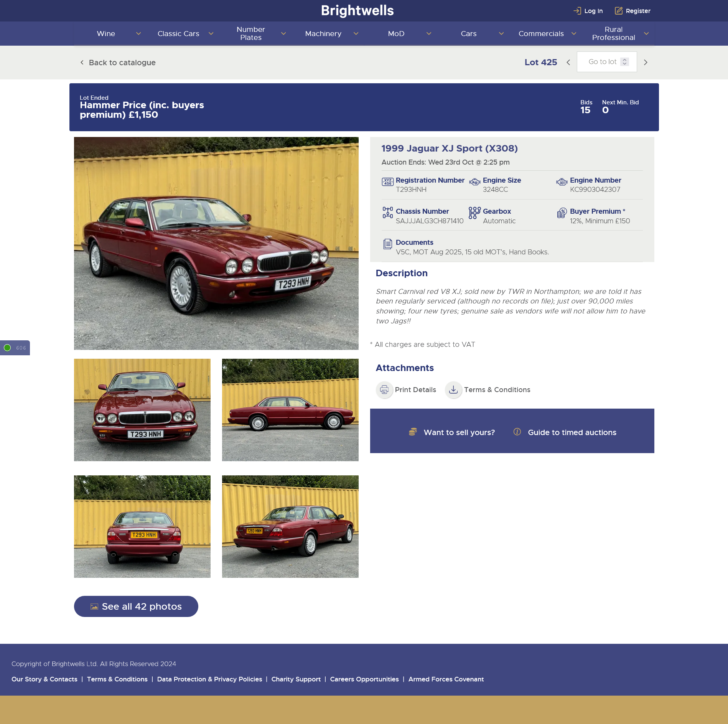728x724 pixels.
Task: Click the green status indicator 606
Action: coord(7,348)
